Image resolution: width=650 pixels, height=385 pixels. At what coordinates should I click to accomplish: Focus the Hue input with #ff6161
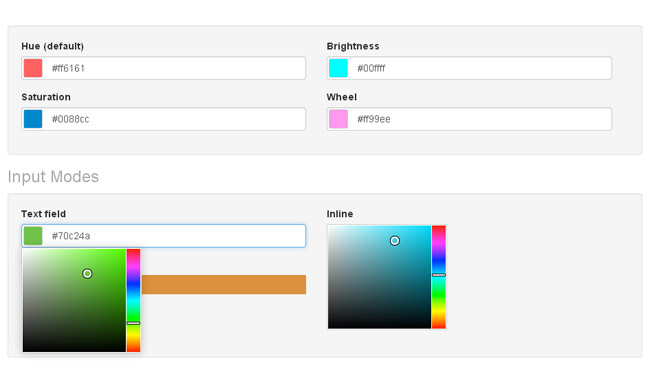point(164,68)
